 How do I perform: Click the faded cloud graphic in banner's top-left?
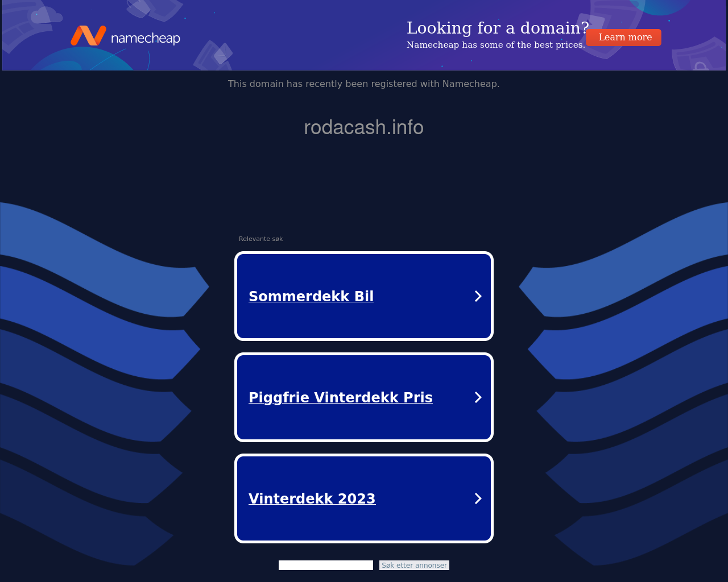[x=47, y=15]
